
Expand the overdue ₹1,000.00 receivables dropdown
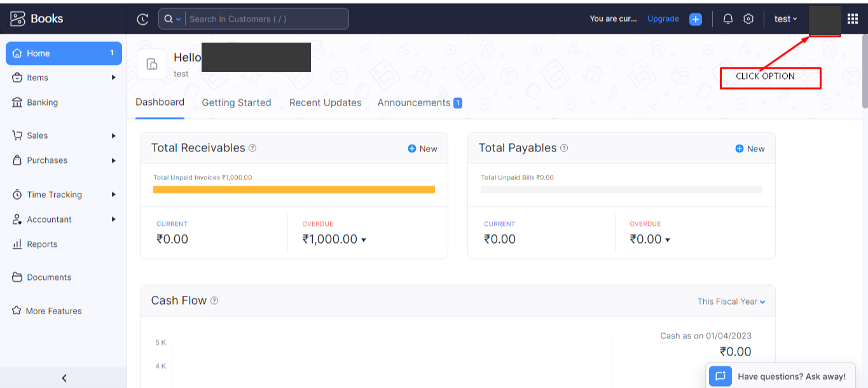click(364, 240)
